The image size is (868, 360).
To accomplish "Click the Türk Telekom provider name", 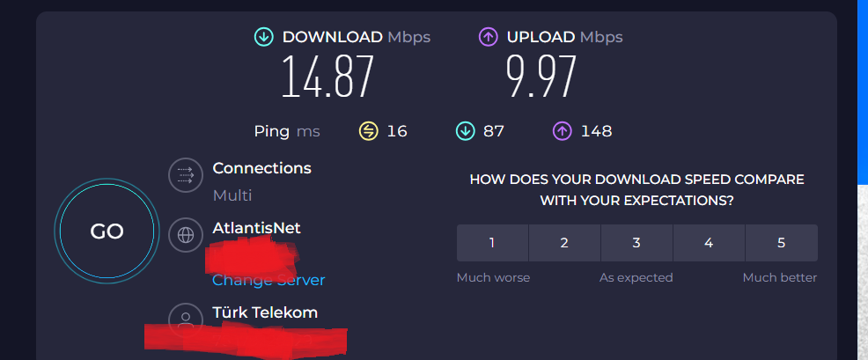I will [265, 312].
